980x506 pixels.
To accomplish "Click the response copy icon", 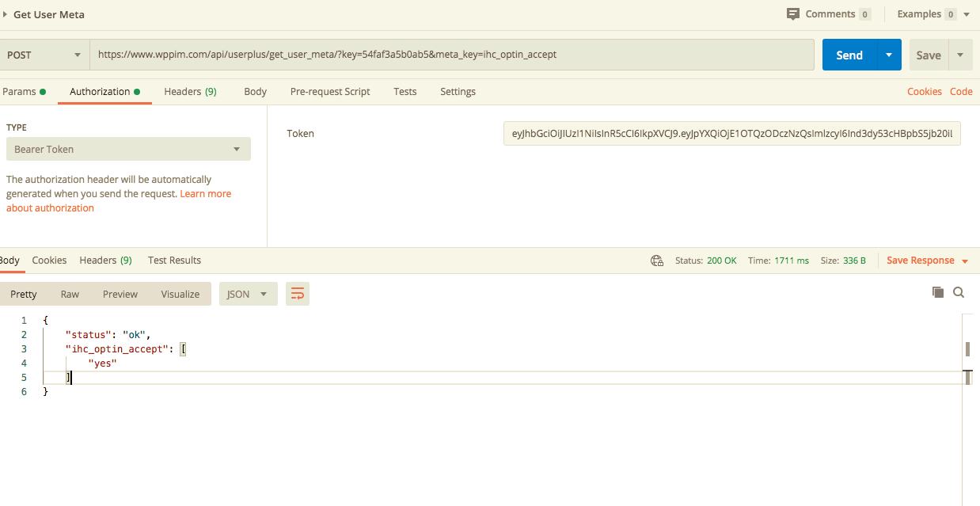I will tap(938, 292).
